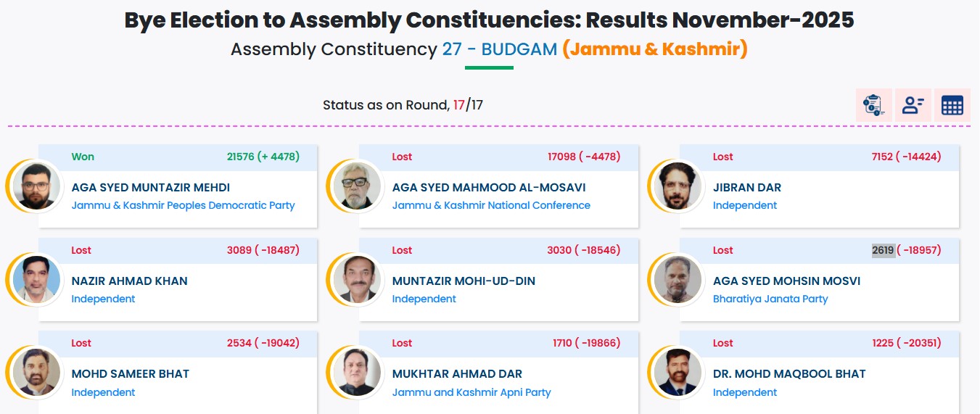
Task: Click the Jammu and Kashmir Apni Party text
Action: [x=472, y=392]
